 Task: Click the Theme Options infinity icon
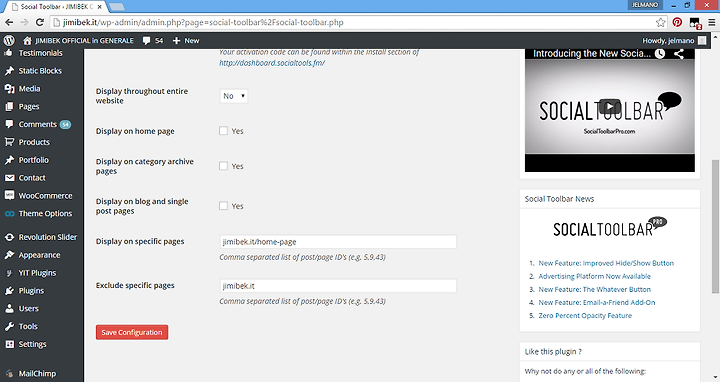pyautogui.click(x=9, y=213)
